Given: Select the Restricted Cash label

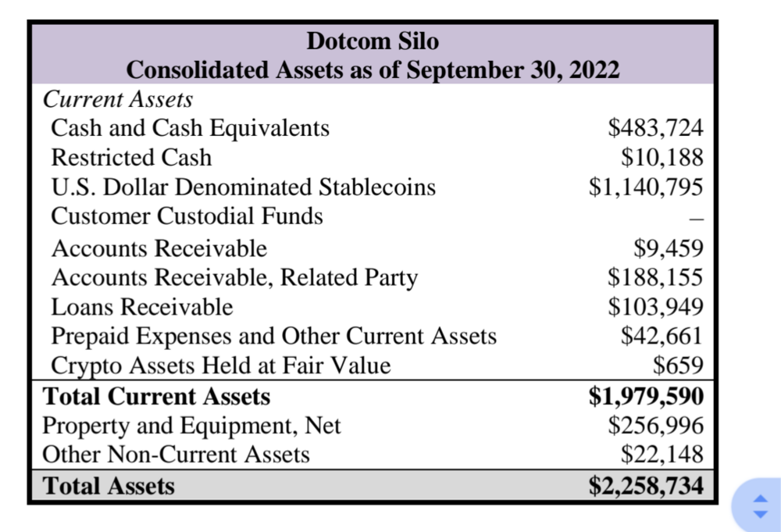Looking at the screenshot, I should 130,157.
